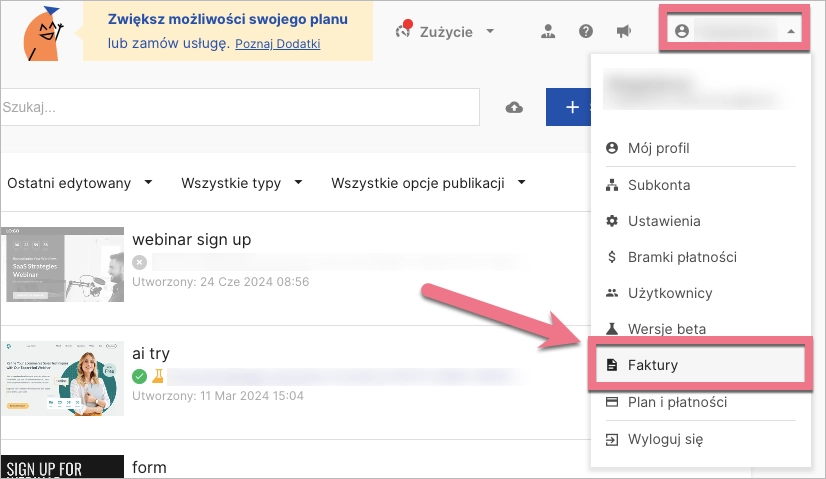Click the blue plus create button
This screenshot has height=479, width=826.
click(x=568, y=107)
